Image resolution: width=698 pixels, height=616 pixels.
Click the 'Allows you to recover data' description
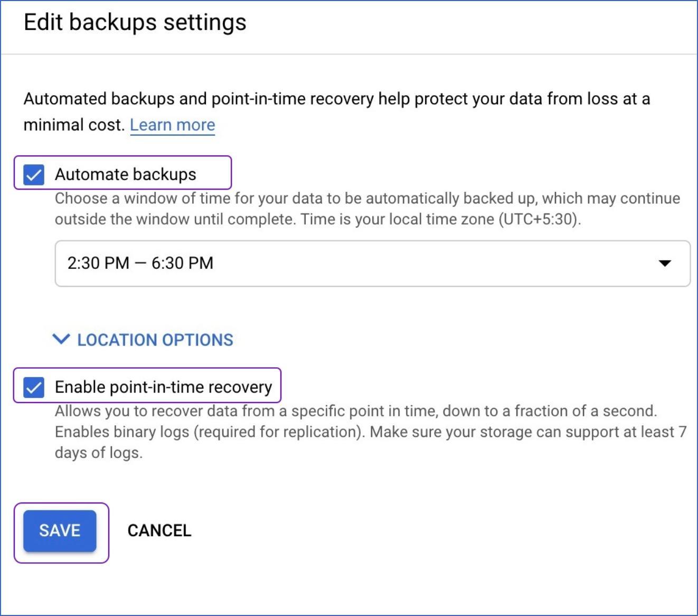355,411
